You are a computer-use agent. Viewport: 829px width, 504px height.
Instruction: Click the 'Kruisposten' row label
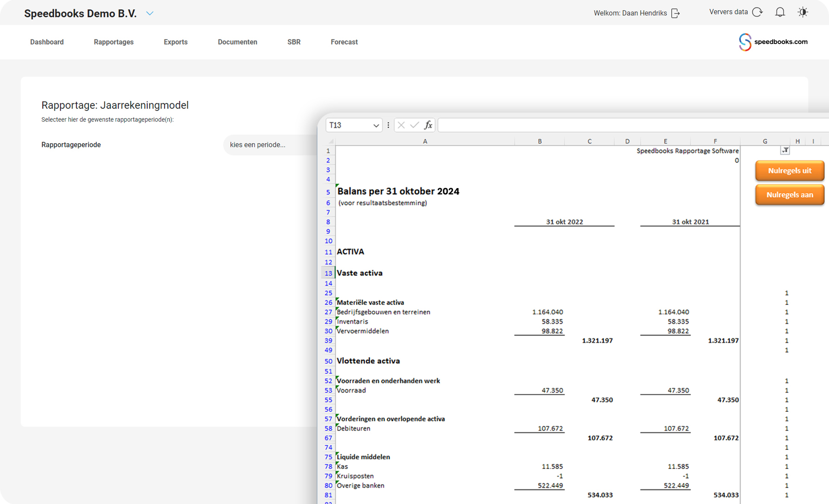point(355,476)
